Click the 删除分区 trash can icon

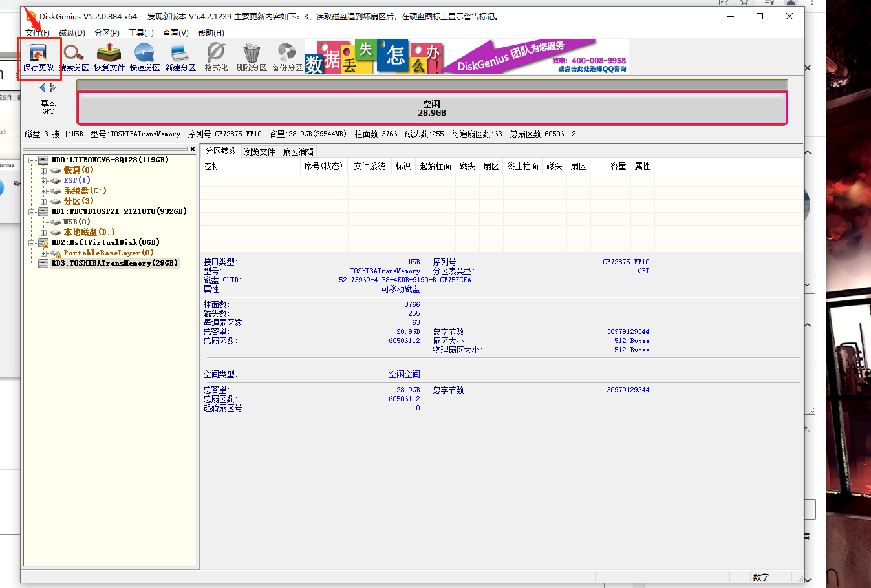[252, 57]
